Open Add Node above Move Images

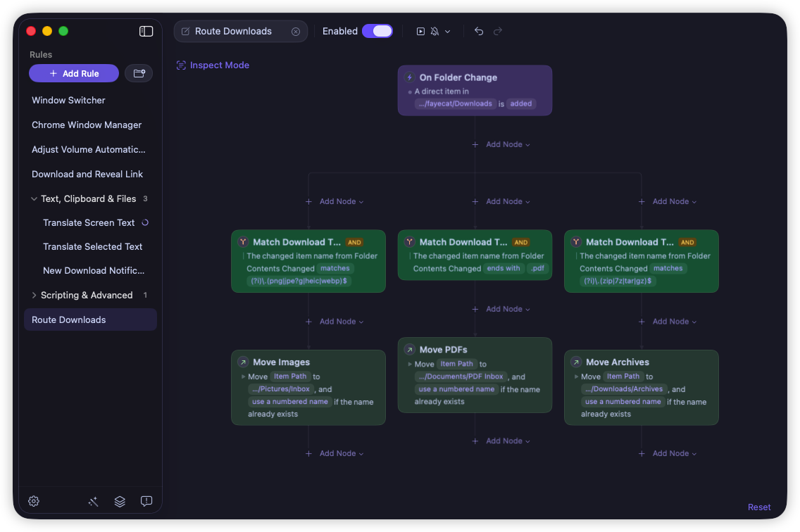click(335, 322)
